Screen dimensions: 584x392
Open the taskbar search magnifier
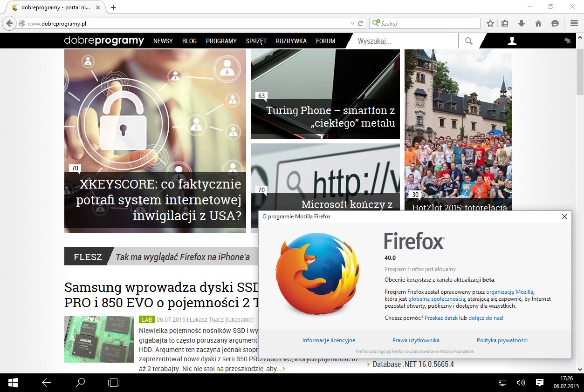pyautogui.click(x=80, y=383)
